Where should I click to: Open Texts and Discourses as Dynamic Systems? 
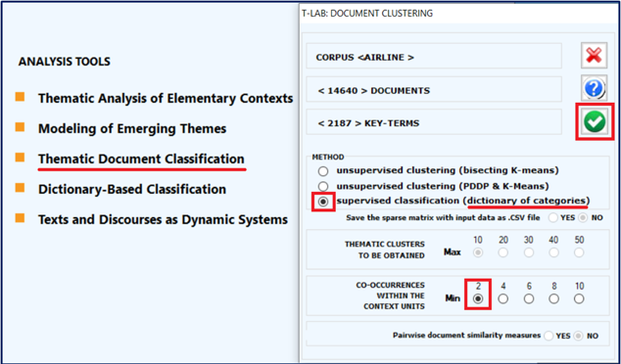pos(163,219)
